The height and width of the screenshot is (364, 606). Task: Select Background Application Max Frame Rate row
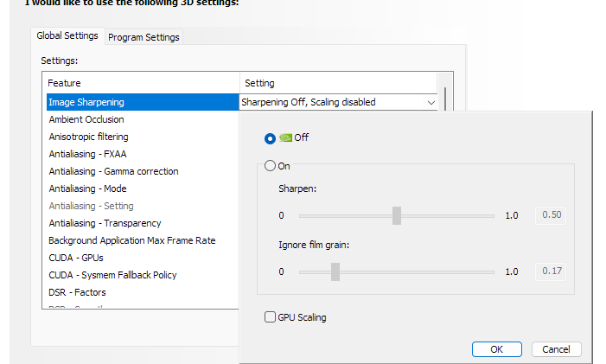pos(131,240)
